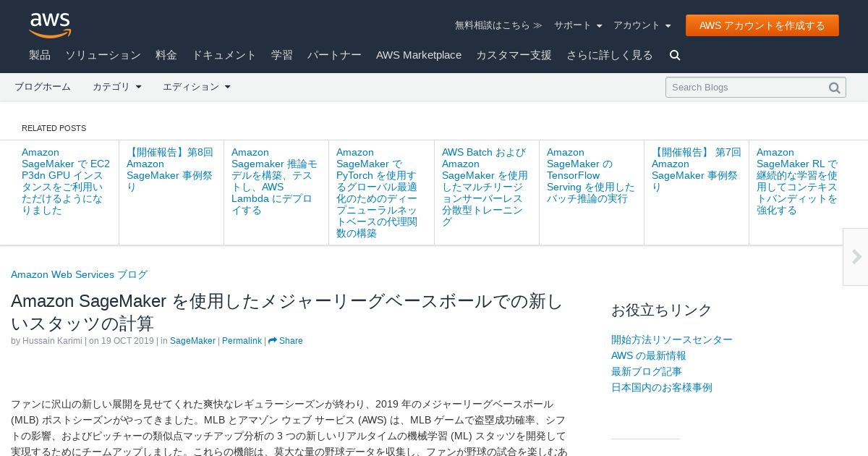Open the カテゴリ dropdown menu
The height and width of the screenshot is (456, 868).
tap(117, 87)
